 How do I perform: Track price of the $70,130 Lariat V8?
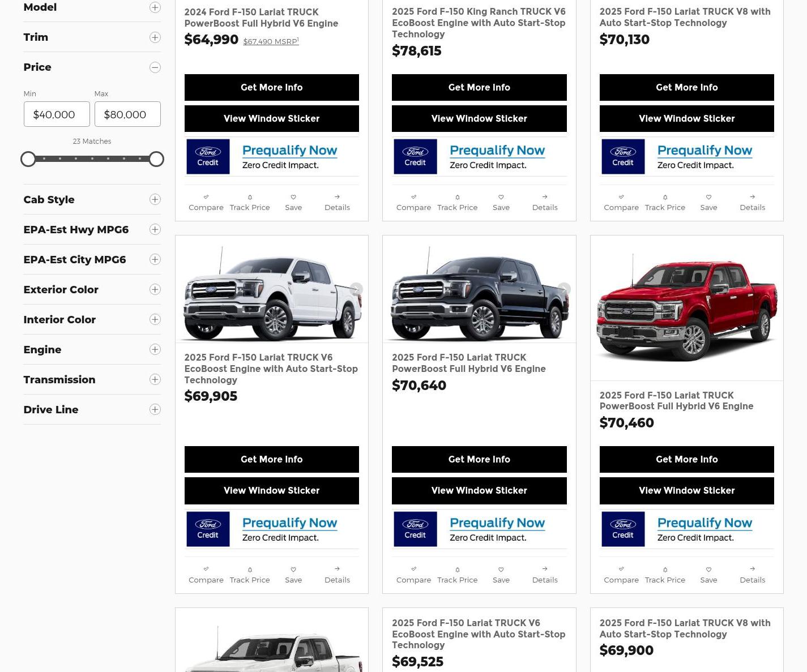pyautogui.click(x=665, y=203)
